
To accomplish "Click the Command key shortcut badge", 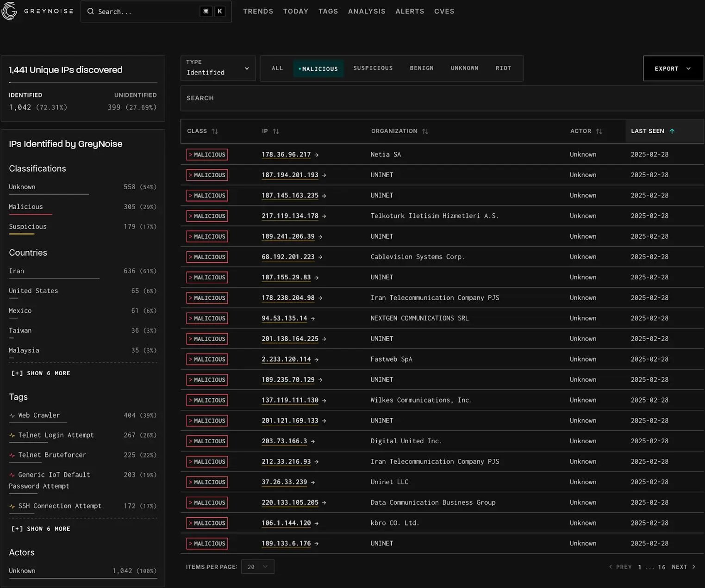I will pyautogui.click(x=206, y=12).
